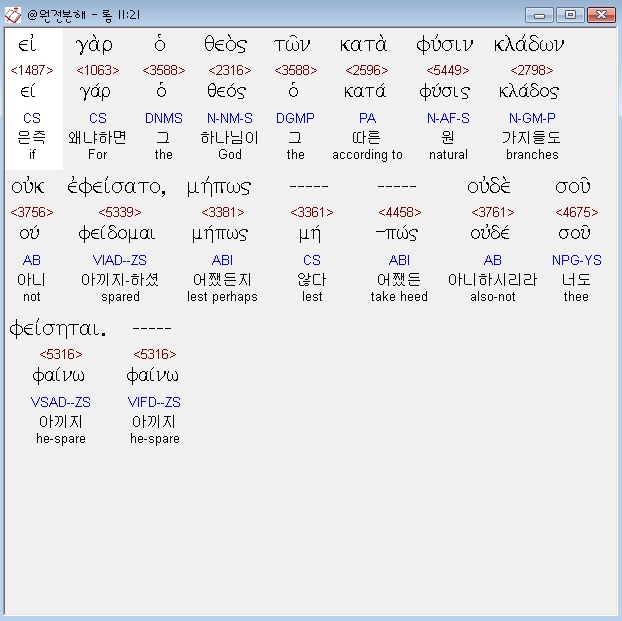Select Strong's number <3756>

point(32,212)
